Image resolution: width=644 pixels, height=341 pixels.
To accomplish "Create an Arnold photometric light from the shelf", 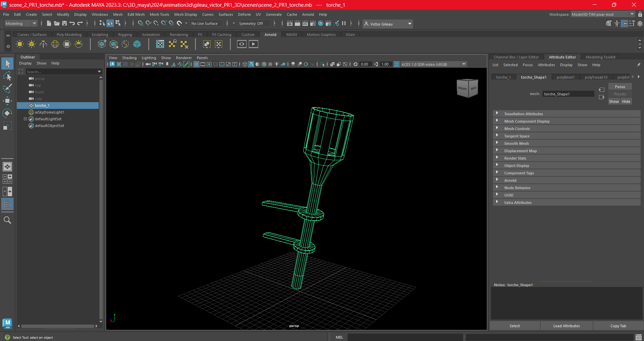I will 43,44.
